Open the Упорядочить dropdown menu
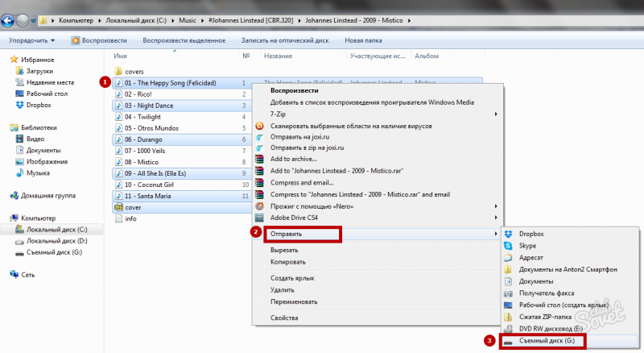This screenshot has height=353, width=644. point(31,40)
